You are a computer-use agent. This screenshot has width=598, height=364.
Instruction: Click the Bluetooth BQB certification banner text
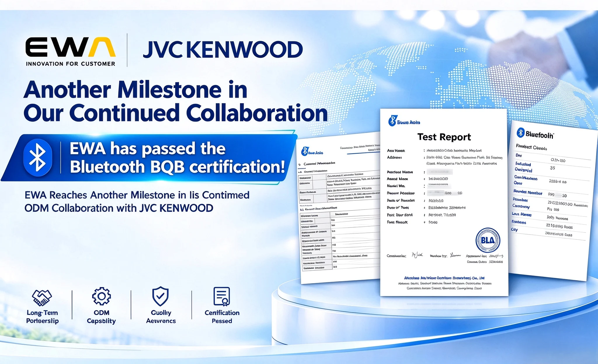click(177, 158)
